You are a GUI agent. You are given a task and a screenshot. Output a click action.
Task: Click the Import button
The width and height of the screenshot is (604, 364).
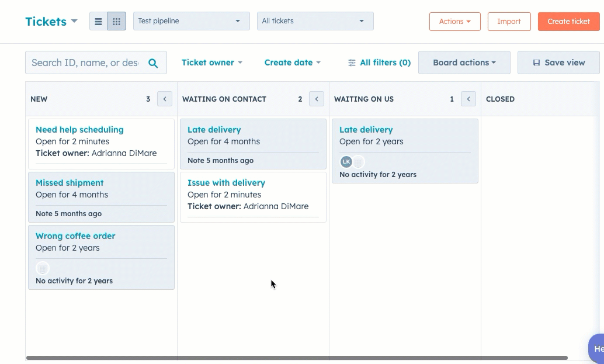click(509, 22)
